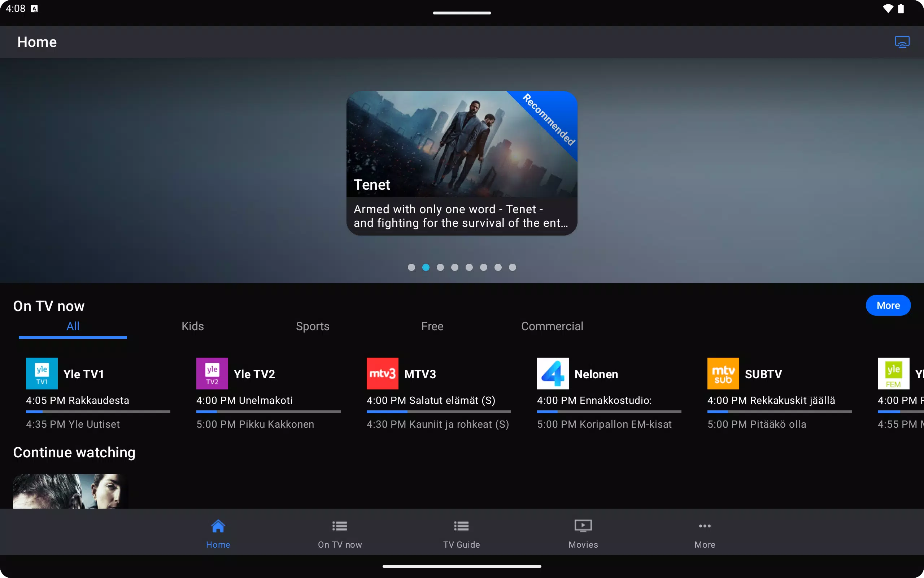
Task: Check the Wi-Fi status icon
Action: click(x=888, y=8)
